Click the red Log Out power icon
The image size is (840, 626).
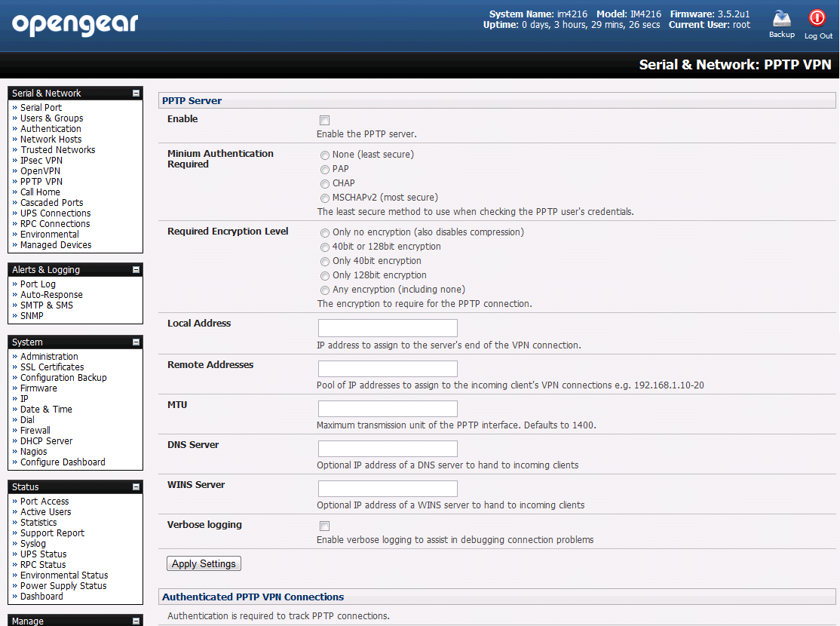tap(817, 18)
